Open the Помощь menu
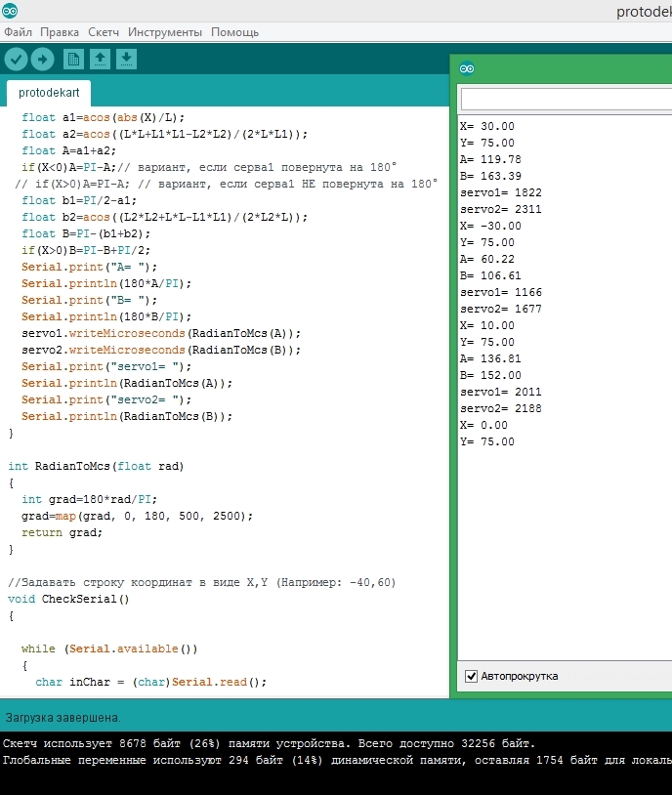This screenshot has height=795, width=672. [235, 32]
